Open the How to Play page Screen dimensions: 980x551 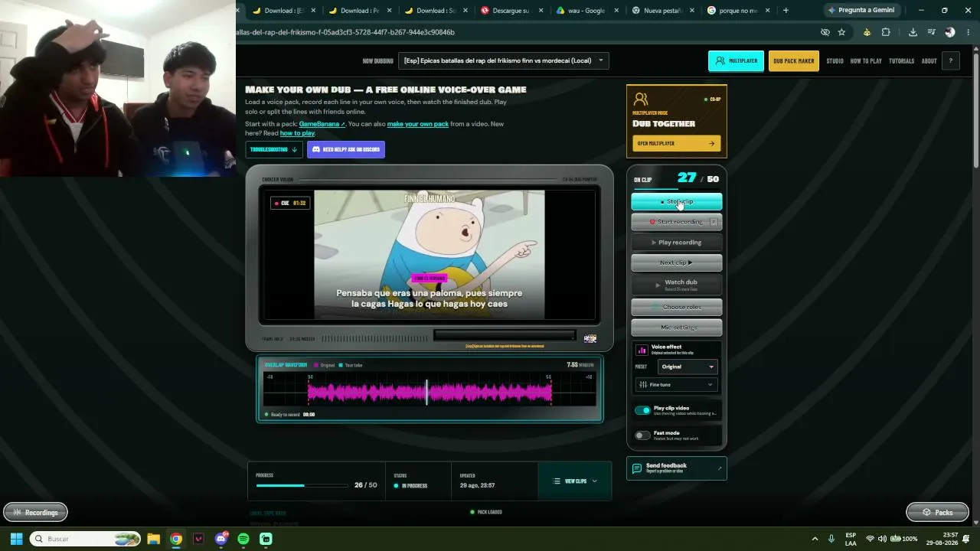tap(866, 61)
